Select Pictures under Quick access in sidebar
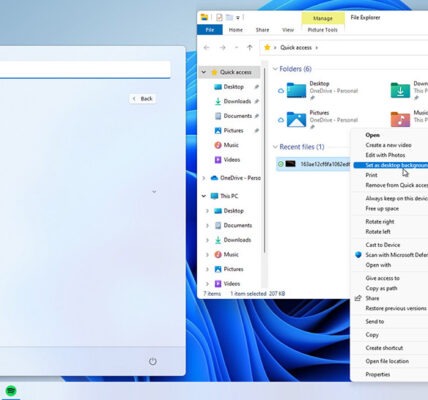The image size is (428, 400). (x=233, y=130)
